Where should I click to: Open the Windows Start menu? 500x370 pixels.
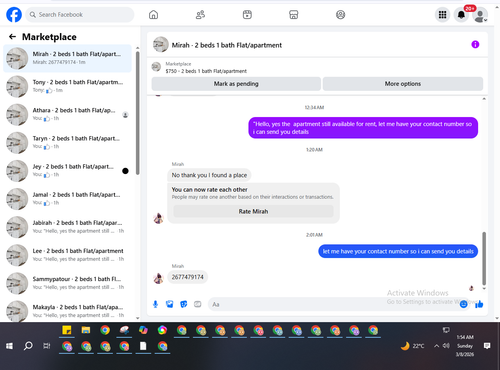coord(9,346)
